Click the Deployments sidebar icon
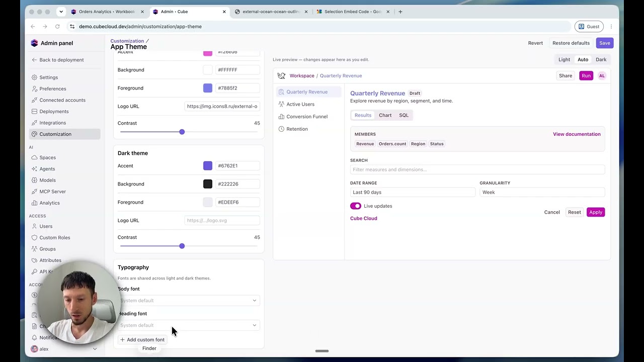644x362 pixels. (x=34, y=111)
